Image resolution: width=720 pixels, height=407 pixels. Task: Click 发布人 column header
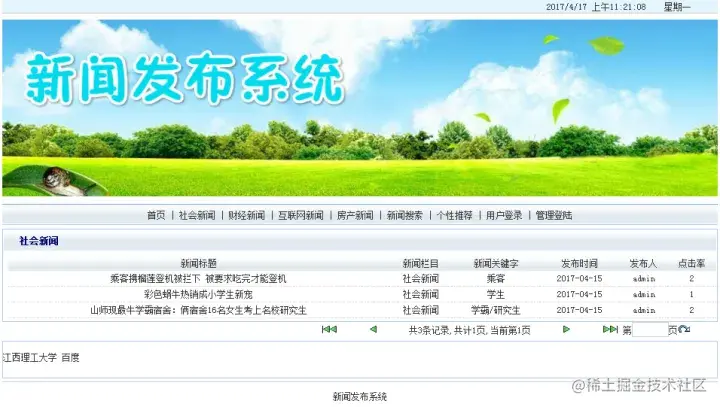coord(643,263)
